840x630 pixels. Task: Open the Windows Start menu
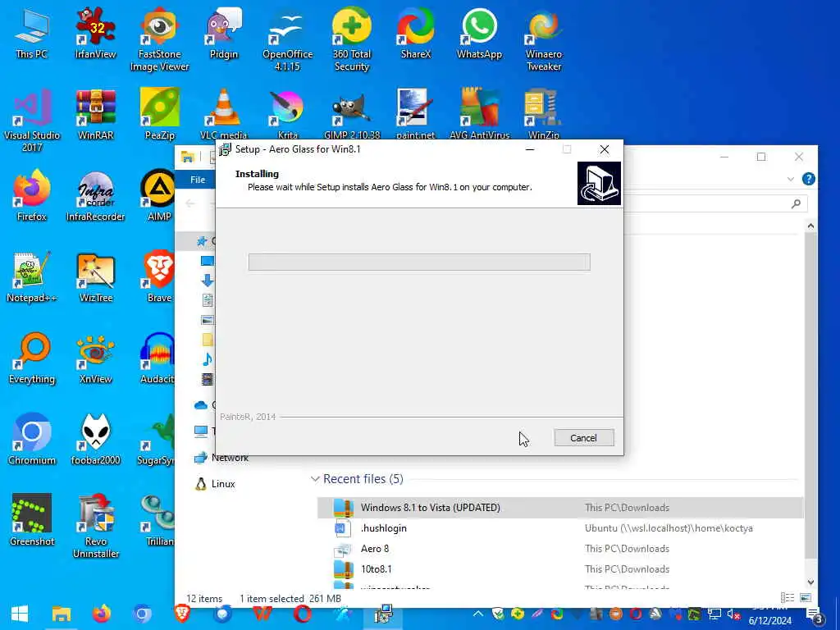point(20,614)
